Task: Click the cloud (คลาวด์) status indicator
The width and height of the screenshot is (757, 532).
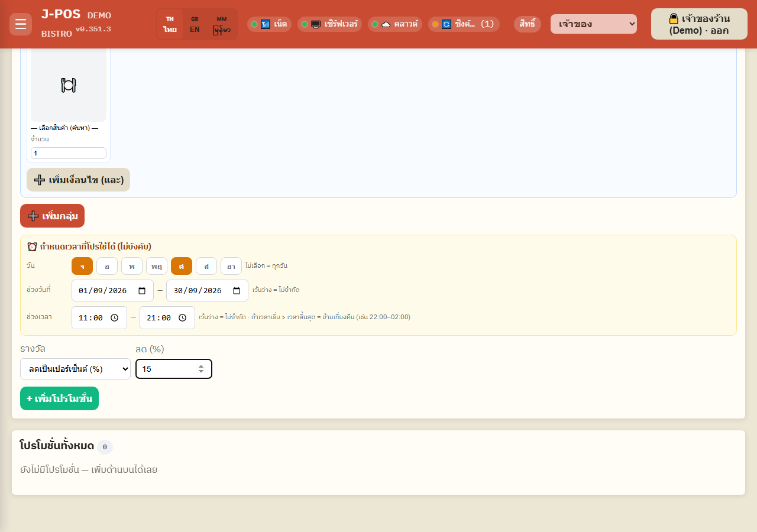Action: tap(395, 24)
